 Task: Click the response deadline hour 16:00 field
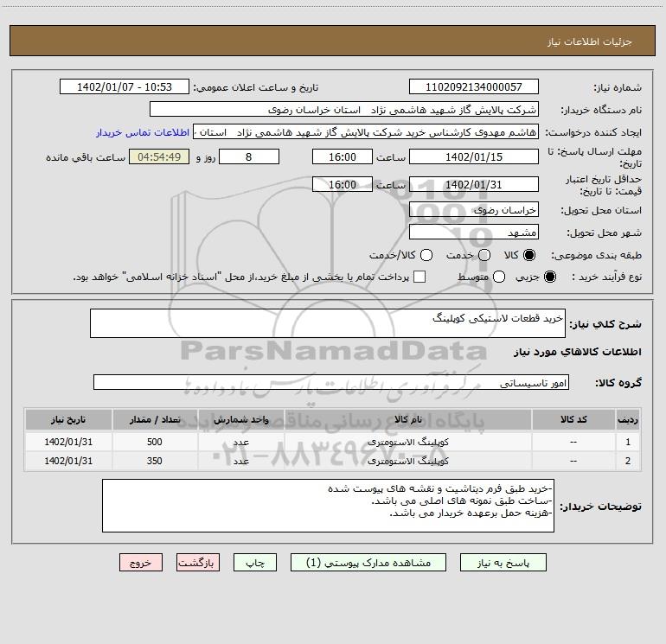pyautogui.click(x=343, y=156)
